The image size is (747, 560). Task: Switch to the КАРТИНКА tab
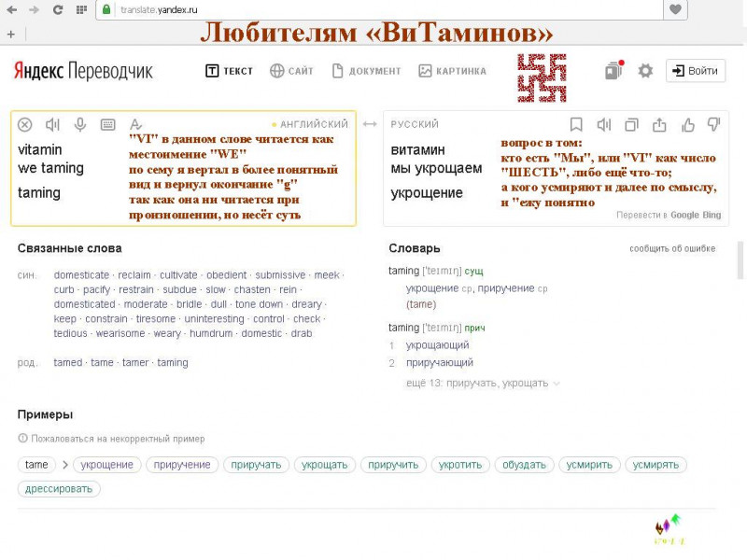452,71
